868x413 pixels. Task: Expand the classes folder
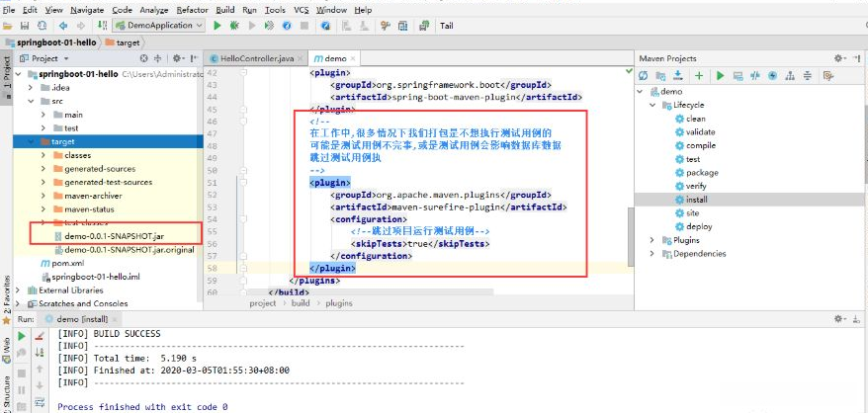point(43,155)
